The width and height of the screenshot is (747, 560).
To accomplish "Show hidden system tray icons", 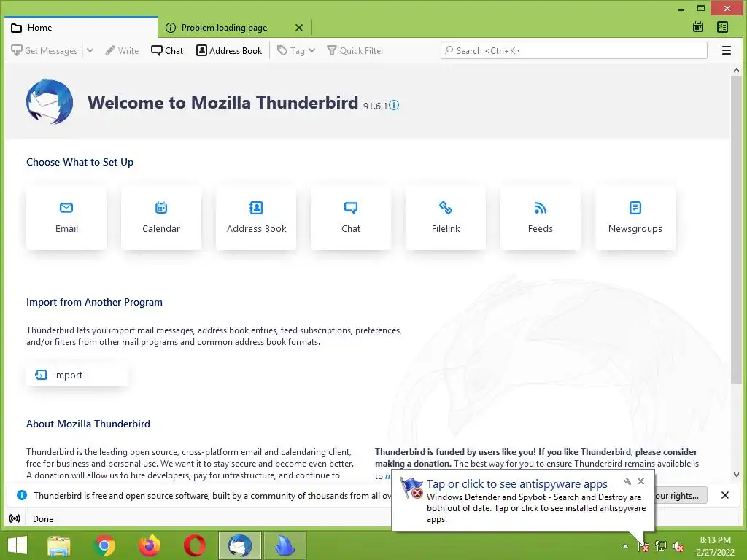I will [x=625, y=546].
